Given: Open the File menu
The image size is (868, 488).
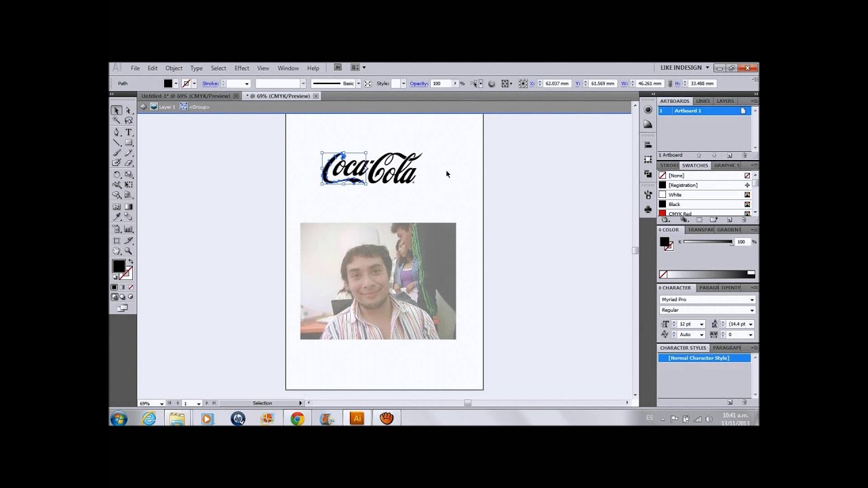Looking at the screenshot, I should 136,68.
